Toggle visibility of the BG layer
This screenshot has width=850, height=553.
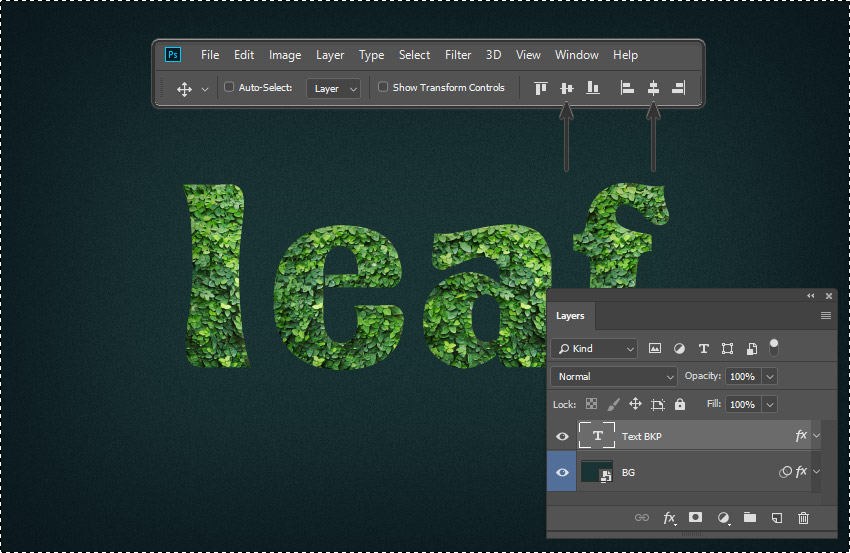pos(562,472)
